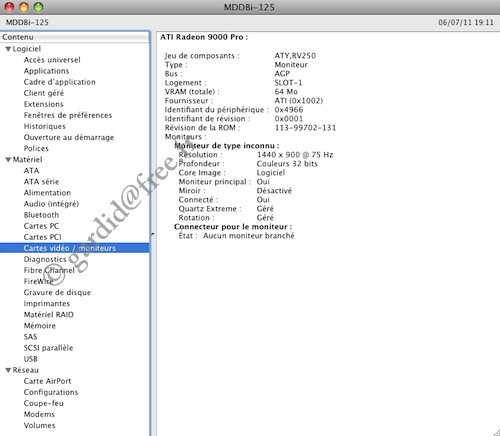Open the Extensions entry
Screen dimensions: 500x436
click(x=43, y=104)
